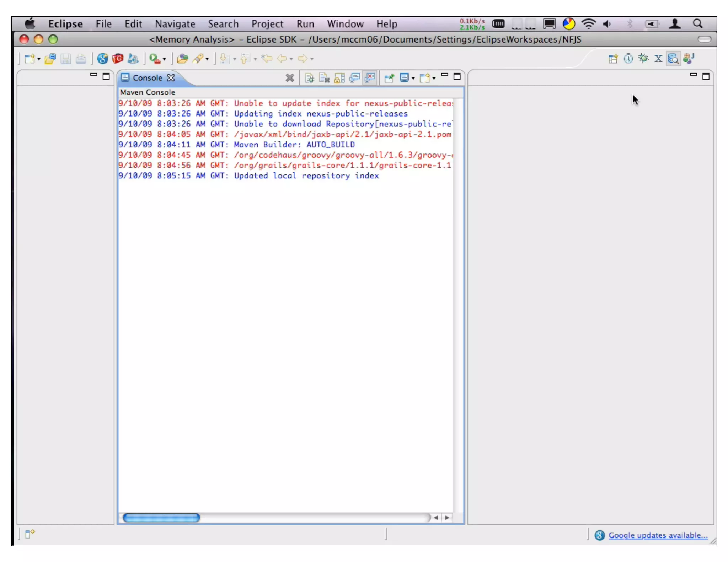The height and width of the screenshot is (562, 728).
Task: Open the Memory Analysis perspective icon
Action: [673, 59]
